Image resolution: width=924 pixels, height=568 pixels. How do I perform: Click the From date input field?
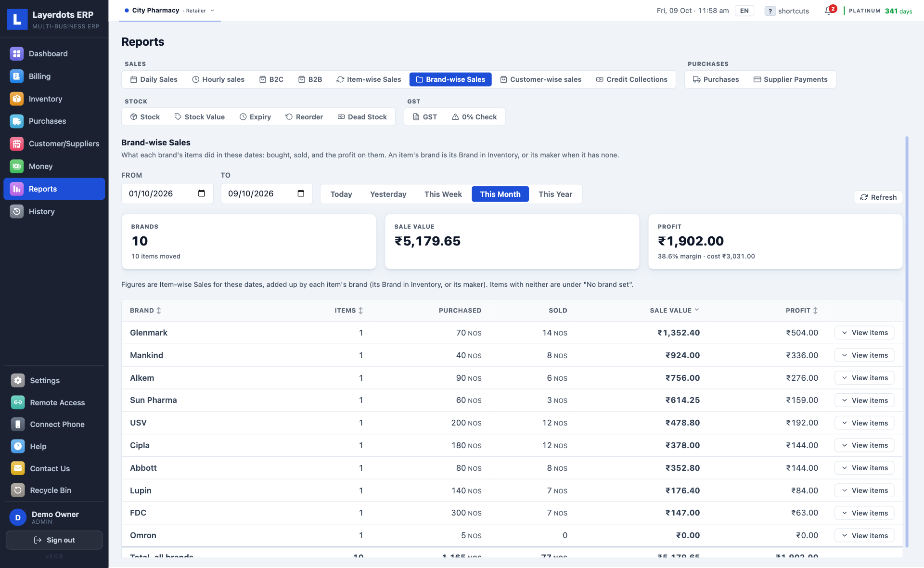point(167,194)
